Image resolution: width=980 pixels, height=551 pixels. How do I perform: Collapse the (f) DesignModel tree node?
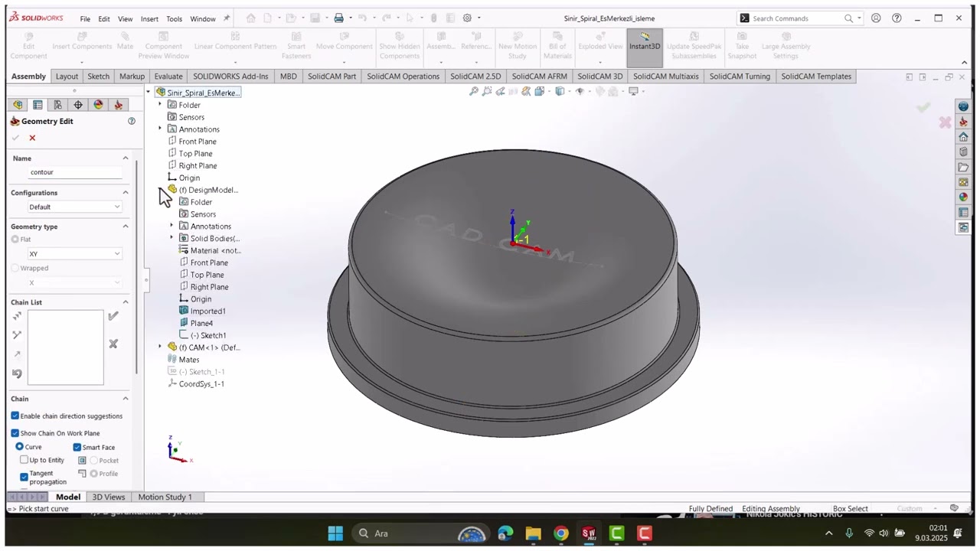pos(160,190)
